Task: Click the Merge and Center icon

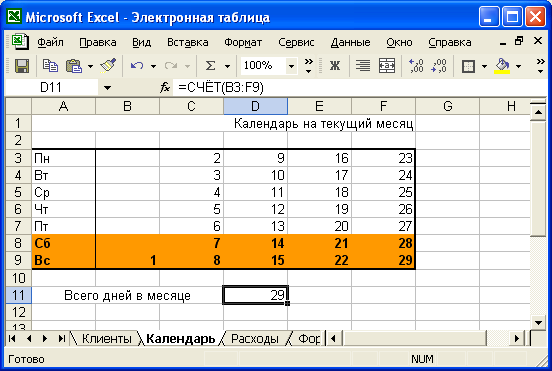Action: (x=387, y=66)
